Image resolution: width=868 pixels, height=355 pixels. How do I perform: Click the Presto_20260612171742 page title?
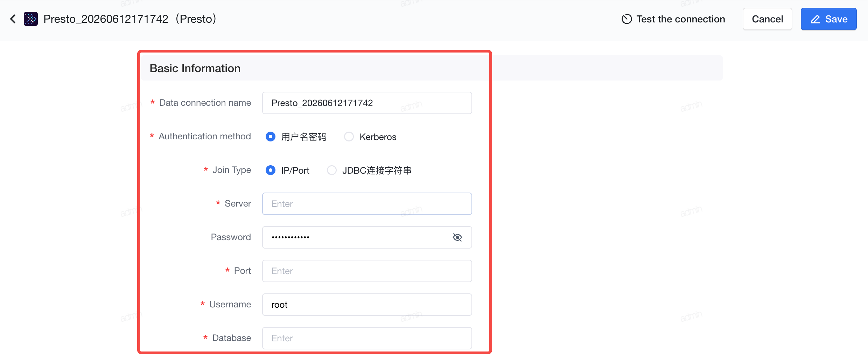tap(106, 19)
